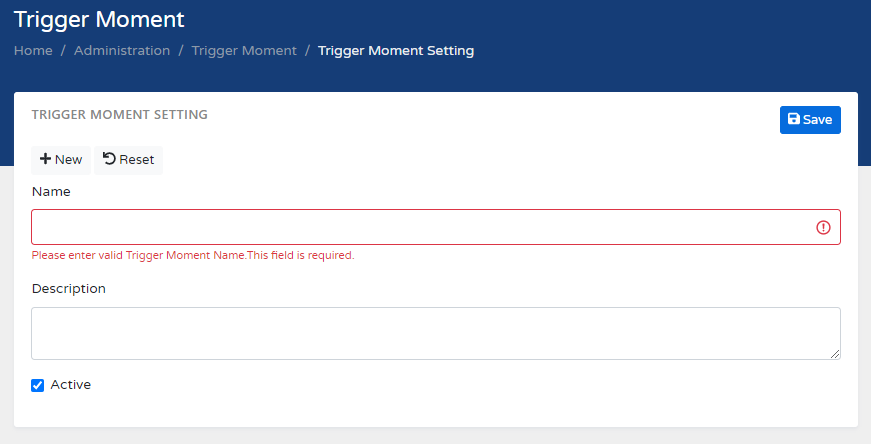Click the Reset button text
The height and width of the screenshot is (444, 871).
coord(137,160)
